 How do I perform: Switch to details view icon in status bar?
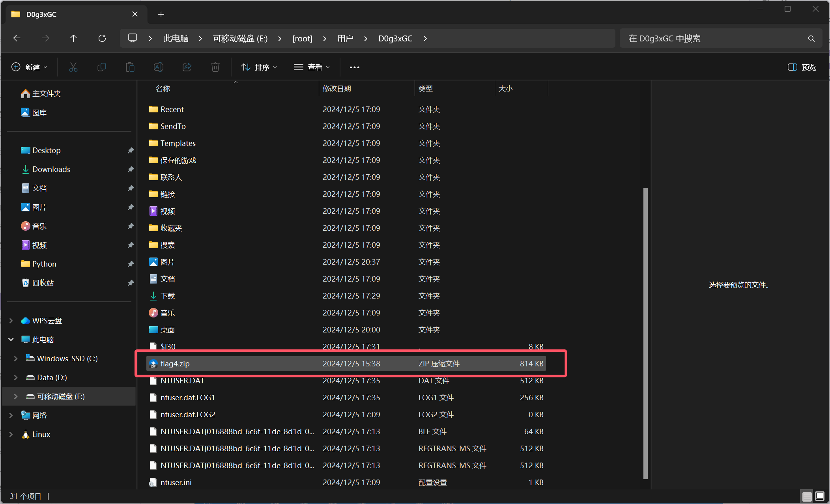807,497
